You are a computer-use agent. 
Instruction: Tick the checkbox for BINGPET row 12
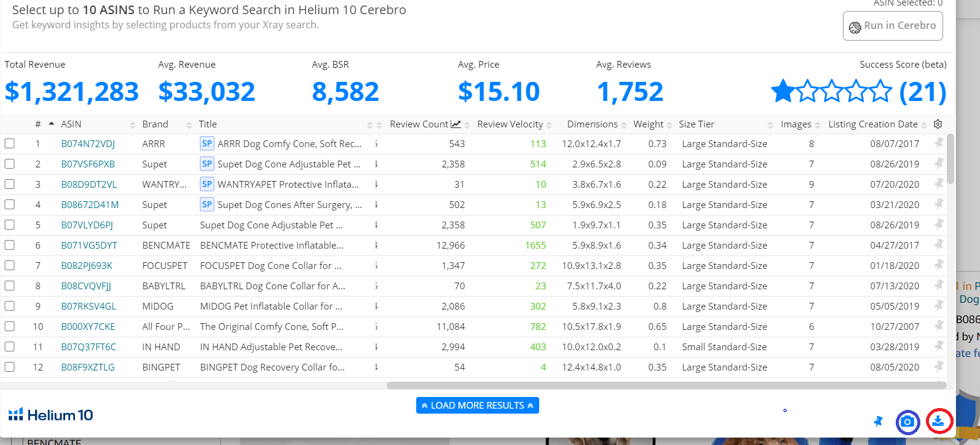pos(10,367)
